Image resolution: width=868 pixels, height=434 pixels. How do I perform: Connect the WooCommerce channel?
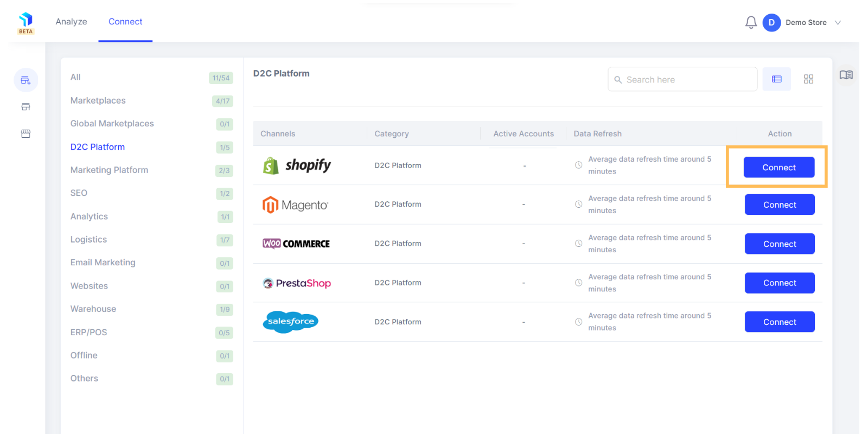coord(780,244)
